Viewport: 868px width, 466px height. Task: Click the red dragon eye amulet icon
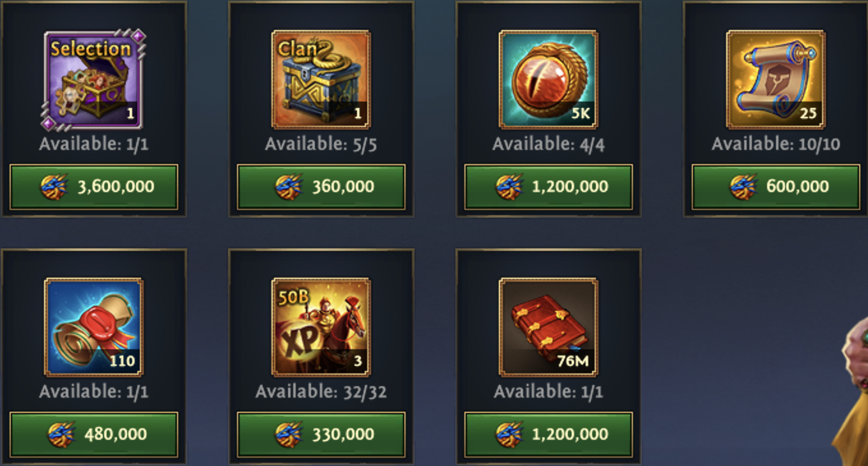coord(549,80)
